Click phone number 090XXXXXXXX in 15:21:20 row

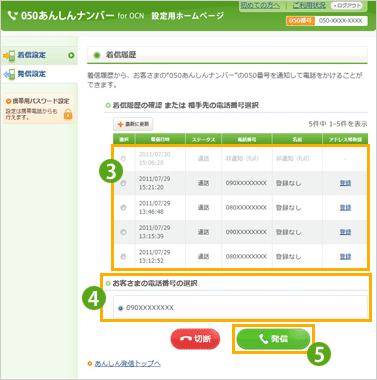246,183
